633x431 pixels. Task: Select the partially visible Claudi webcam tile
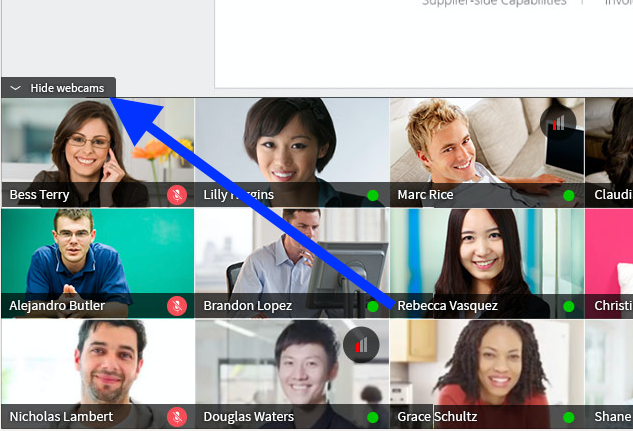click(609, 153)
